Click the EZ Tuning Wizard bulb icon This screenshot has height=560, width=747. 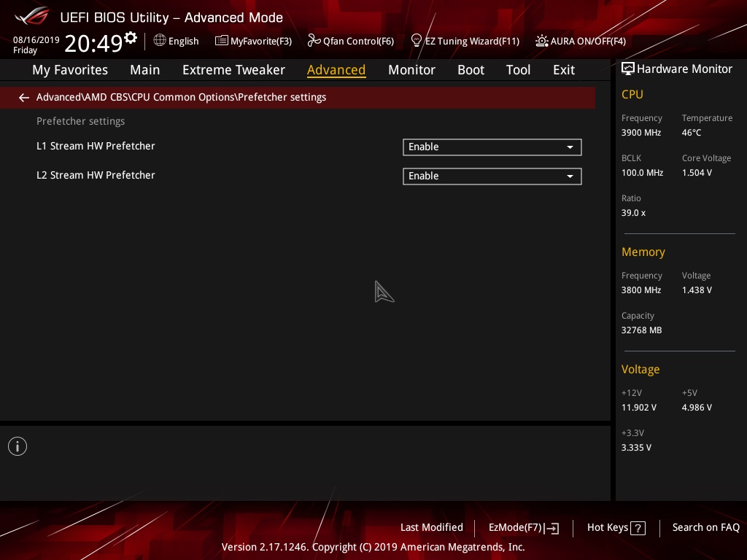(x=416, y=41)
